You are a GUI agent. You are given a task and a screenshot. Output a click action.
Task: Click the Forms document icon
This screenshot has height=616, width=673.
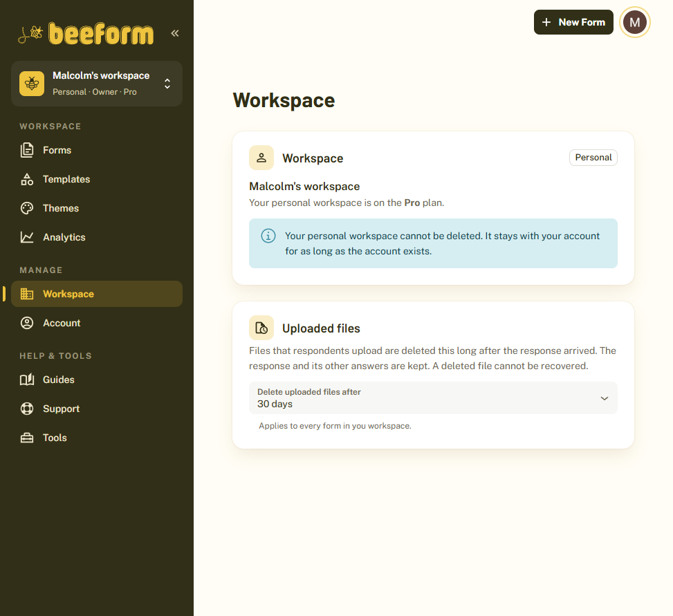tap(27, 150)
